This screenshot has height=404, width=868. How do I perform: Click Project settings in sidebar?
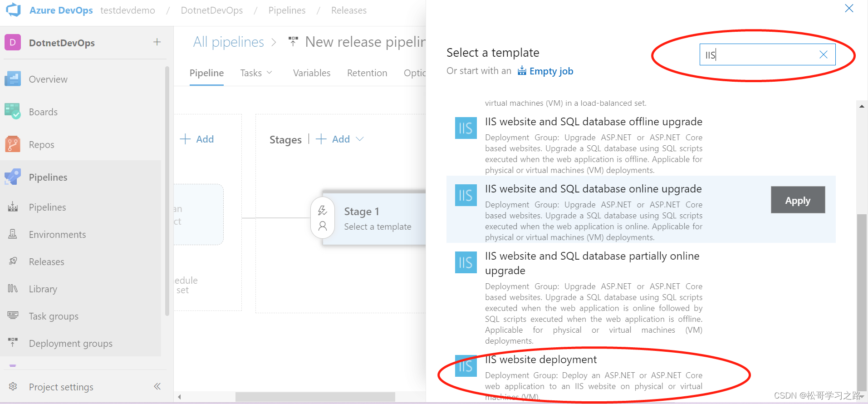coord(61,387)
